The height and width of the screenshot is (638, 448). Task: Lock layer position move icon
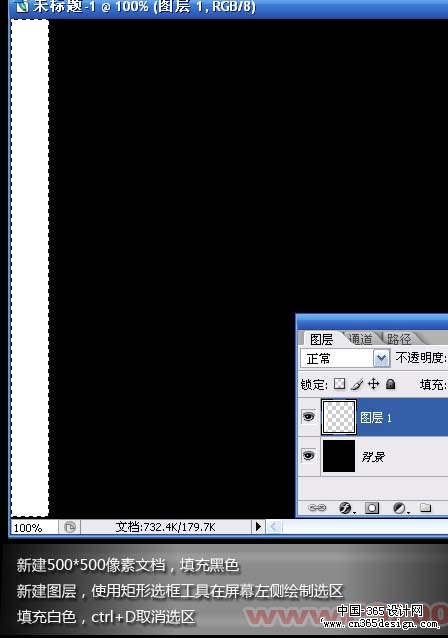click(374, 384)
